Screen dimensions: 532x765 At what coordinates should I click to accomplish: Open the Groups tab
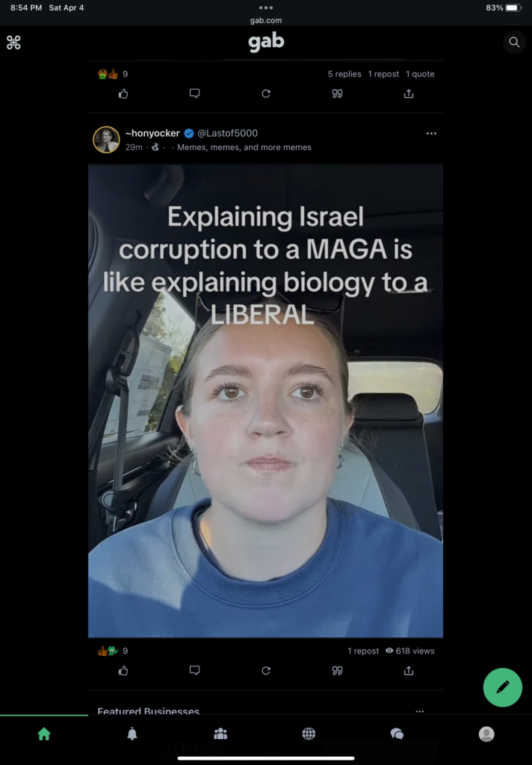(x=220, y=734)
